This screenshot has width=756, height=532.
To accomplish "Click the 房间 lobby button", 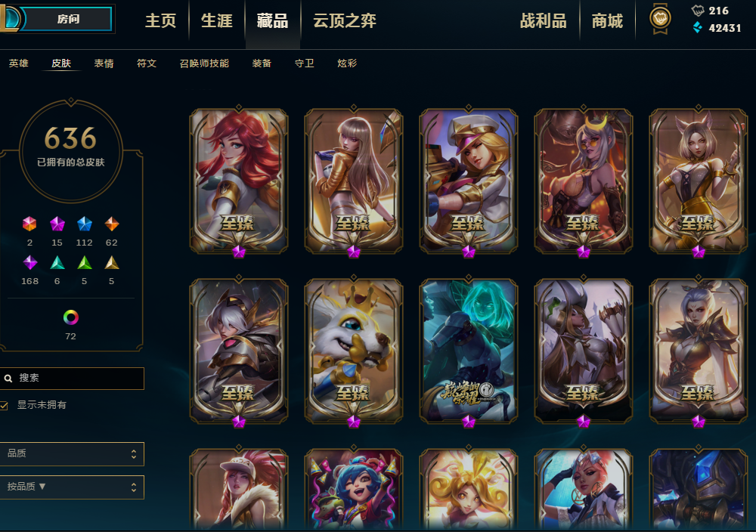I will [67, 19].
